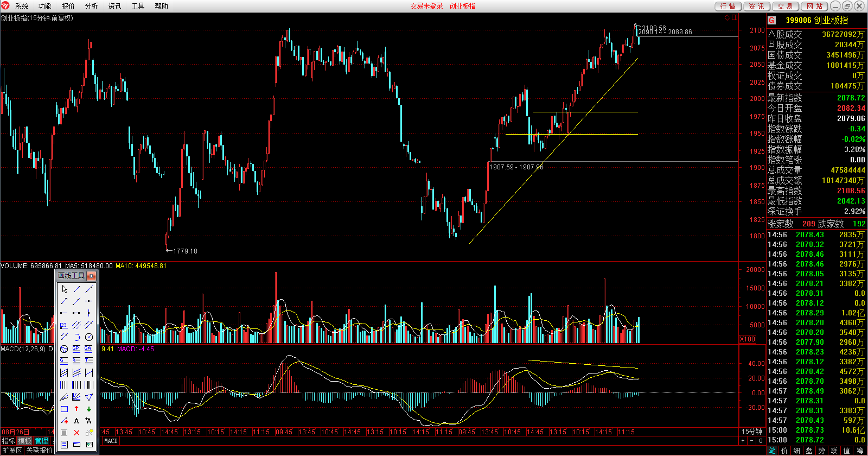Screen dimensions: 868x456
Task: Click the 交易 button at top right
Action: click(x=786, y=6)
